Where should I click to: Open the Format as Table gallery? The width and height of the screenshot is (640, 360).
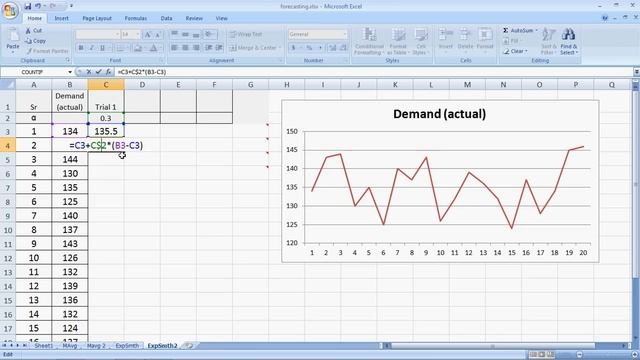click(398, 41)
